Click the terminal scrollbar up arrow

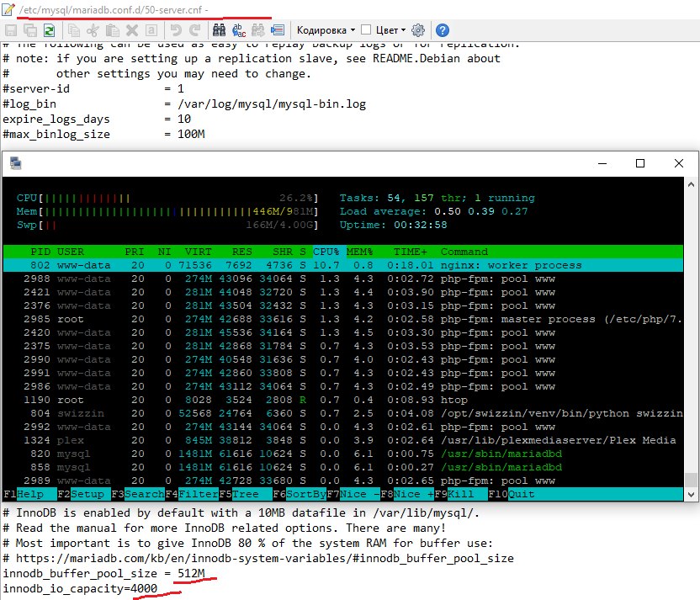click(691, 184)
